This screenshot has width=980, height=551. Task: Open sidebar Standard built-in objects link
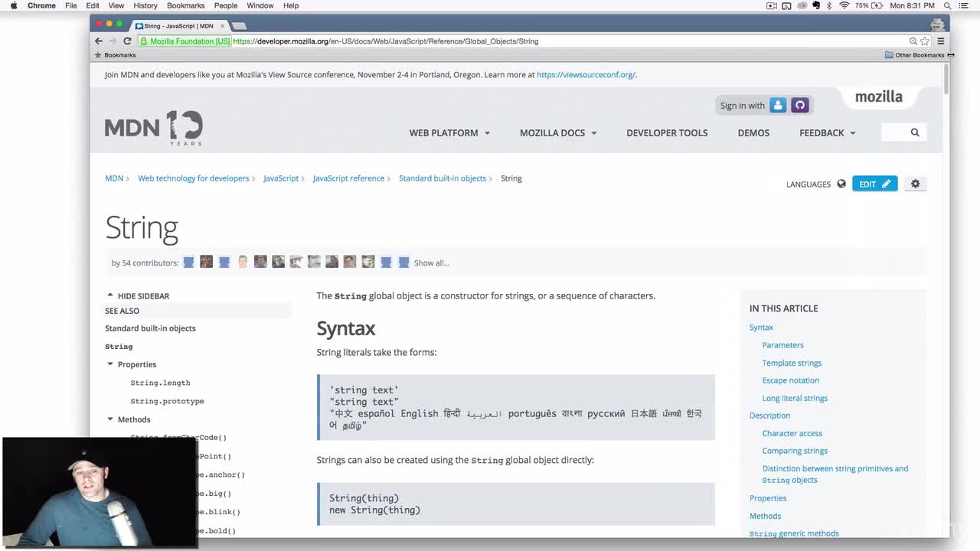150,328
